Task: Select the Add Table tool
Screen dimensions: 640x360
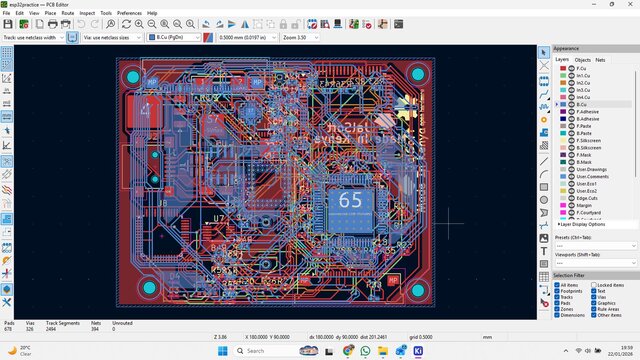Action: pyautogui.click(x=544, y=277)
